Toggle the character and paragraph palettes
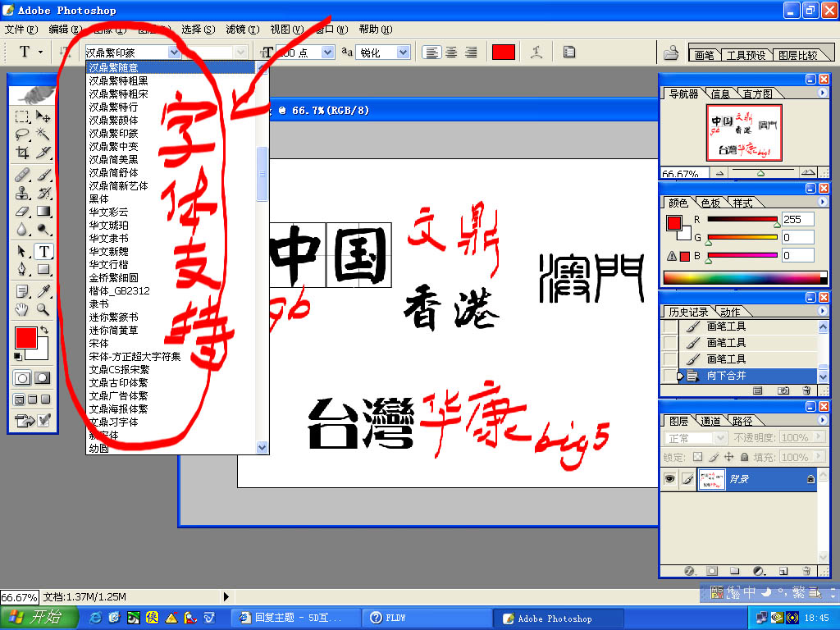Screen dimensions: 840x630 tap(569, 52)
